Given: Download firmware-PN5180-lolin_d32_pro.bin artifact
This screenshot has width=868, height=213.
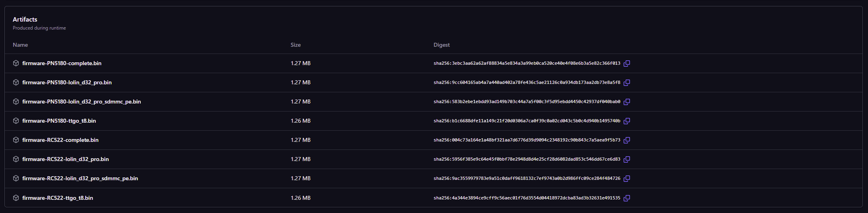Looking at the screenshot, I should (x=67, y=83).
